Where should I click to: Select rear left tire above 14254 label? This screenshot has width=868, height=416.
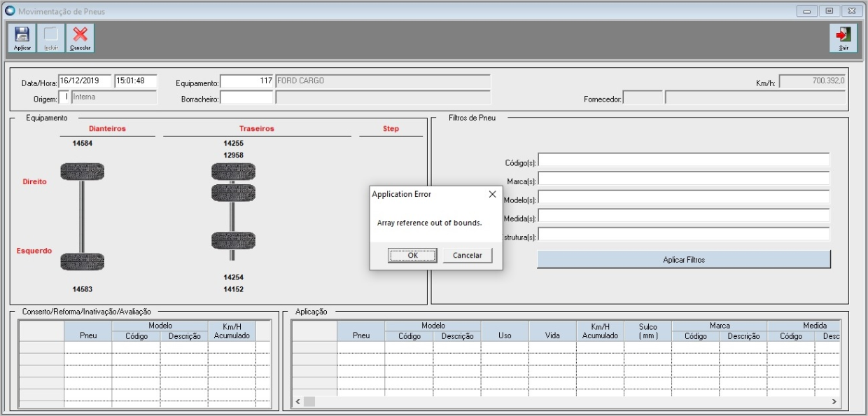pyautogui.click(x=233, y=241)
